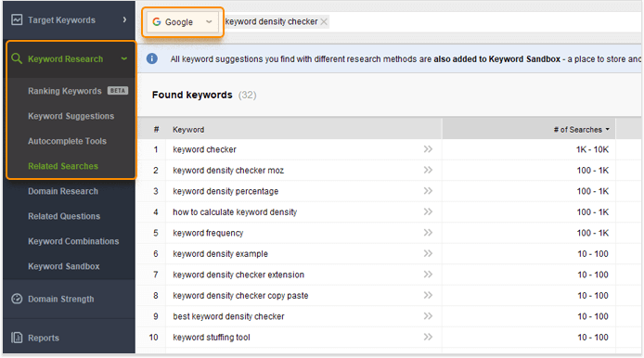
Task: Click the blue info icon in banner
Action: click(x=152, y=58)
